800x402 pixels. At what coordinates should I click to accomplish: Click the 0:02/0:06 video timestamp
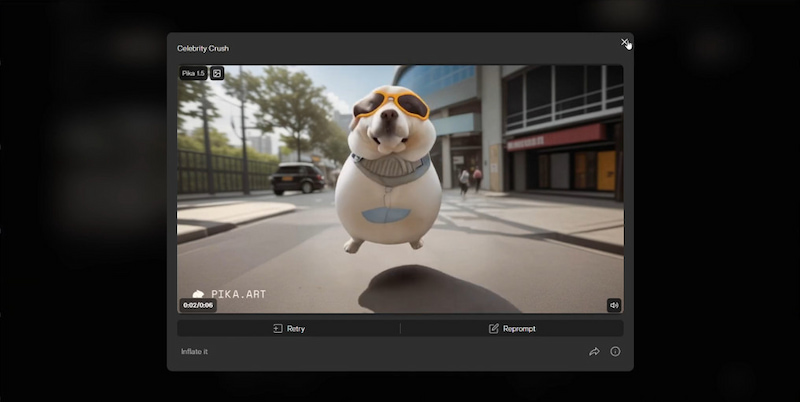click(197, 305)
